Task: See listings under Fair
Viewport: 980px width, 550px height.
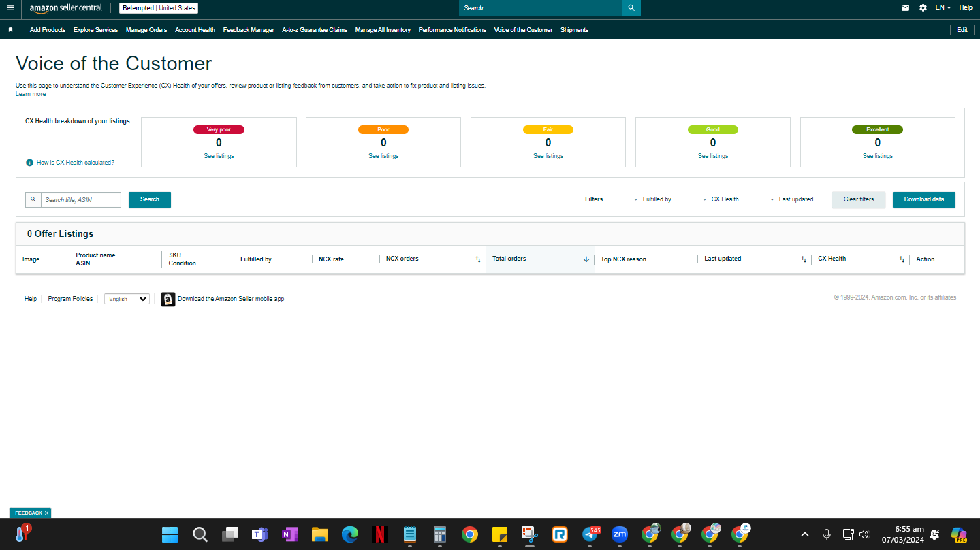Action: click(548, 156)
